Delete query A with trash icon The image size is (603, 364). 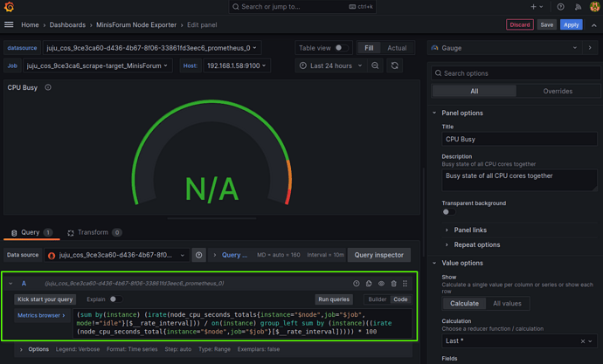[393, 284]
